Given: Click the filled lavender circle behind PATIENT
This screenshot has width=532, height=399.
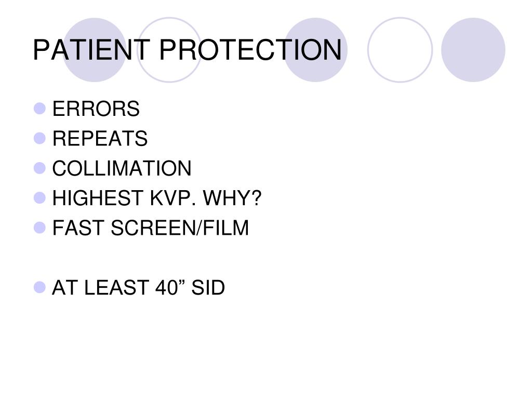Looking at the screenshot, I should [x=95, y=50].
